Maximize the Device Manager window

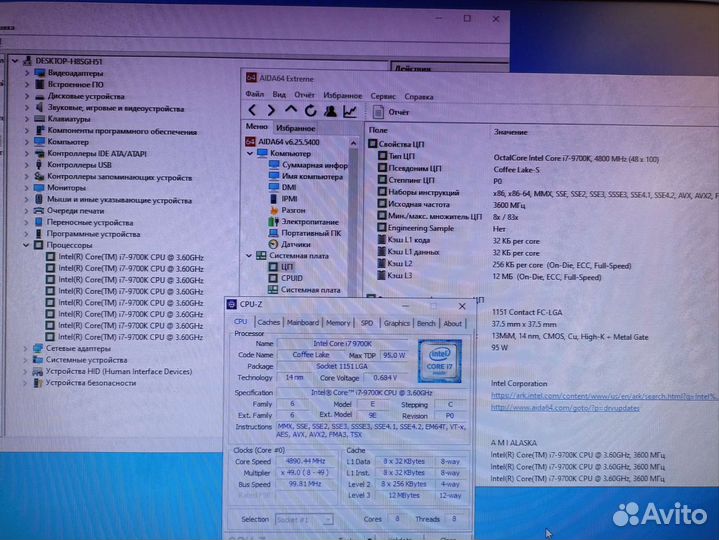467,18
